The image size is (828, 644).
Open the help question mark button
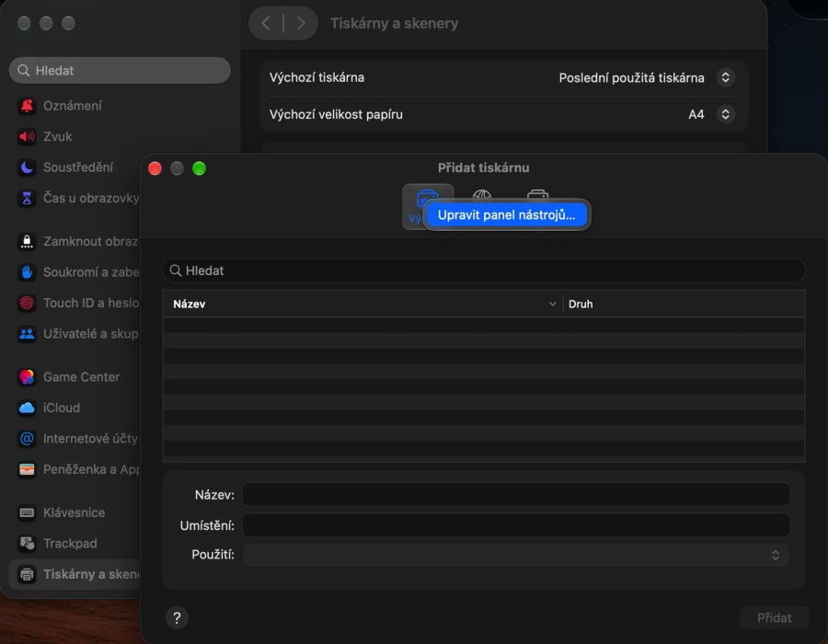tap(177, 617)
